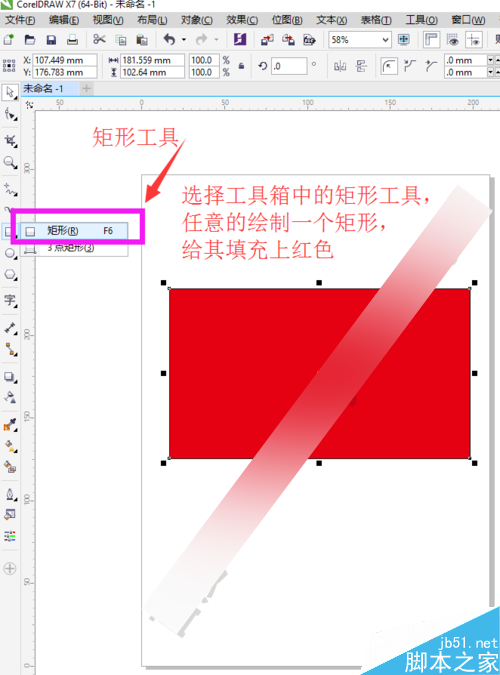Create a new document
The height and width of the screenshot is (675, 500).
coord(9,40)
